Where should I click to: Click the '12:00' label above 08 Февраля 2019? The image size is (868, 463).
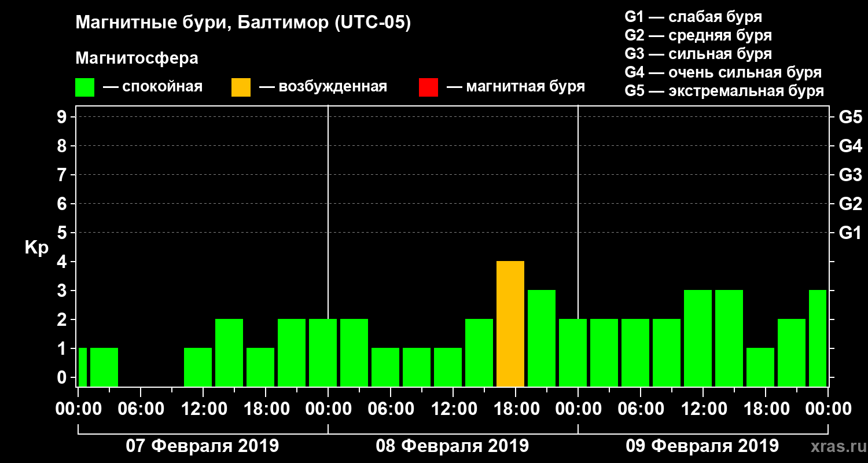[x=453, y=409]
